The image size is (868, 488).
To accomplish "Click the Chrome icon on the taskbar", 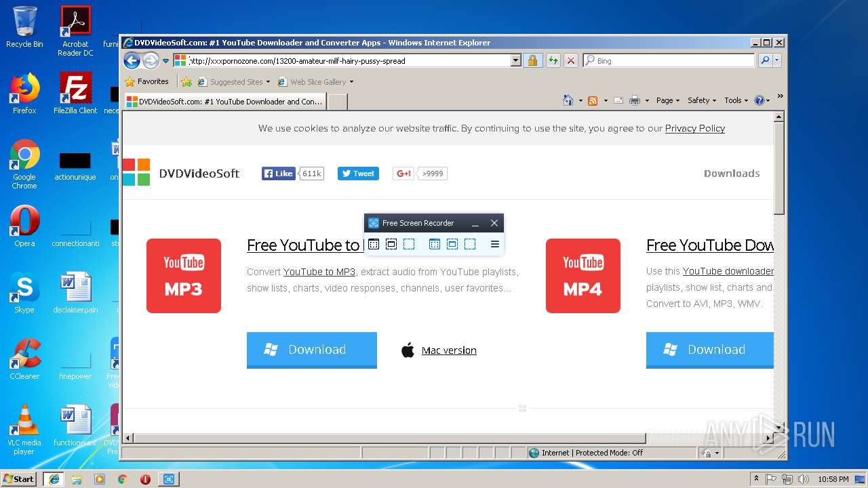I will click(x=122, y=479).
